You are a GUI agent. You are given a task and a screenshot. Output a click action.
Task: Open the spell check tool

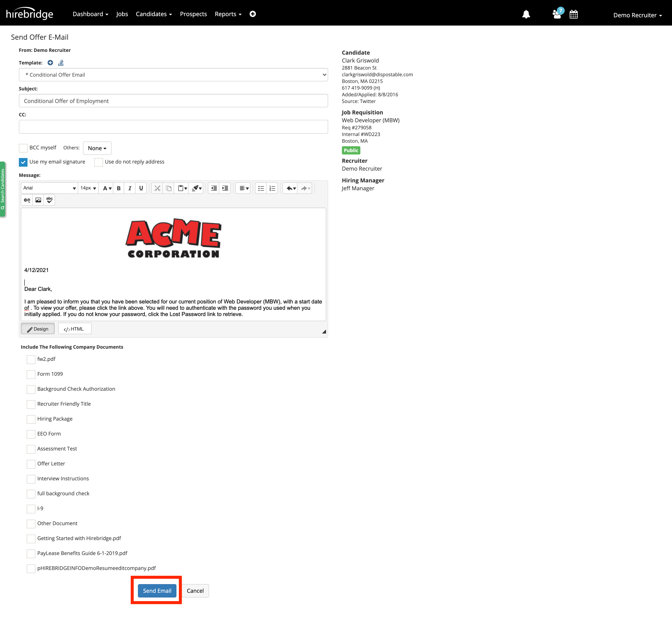coord(49,200)
